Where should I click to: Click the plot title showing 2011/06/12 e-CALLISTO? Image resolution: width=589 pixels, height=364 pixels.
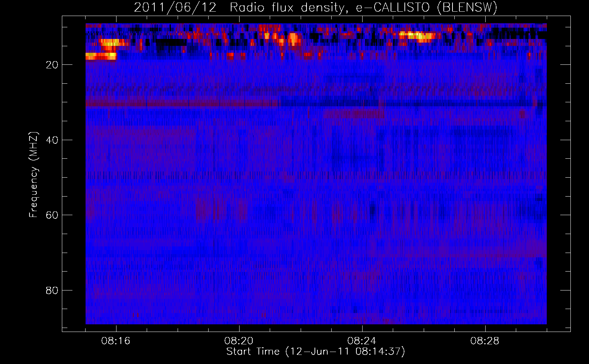pos(316,8)
